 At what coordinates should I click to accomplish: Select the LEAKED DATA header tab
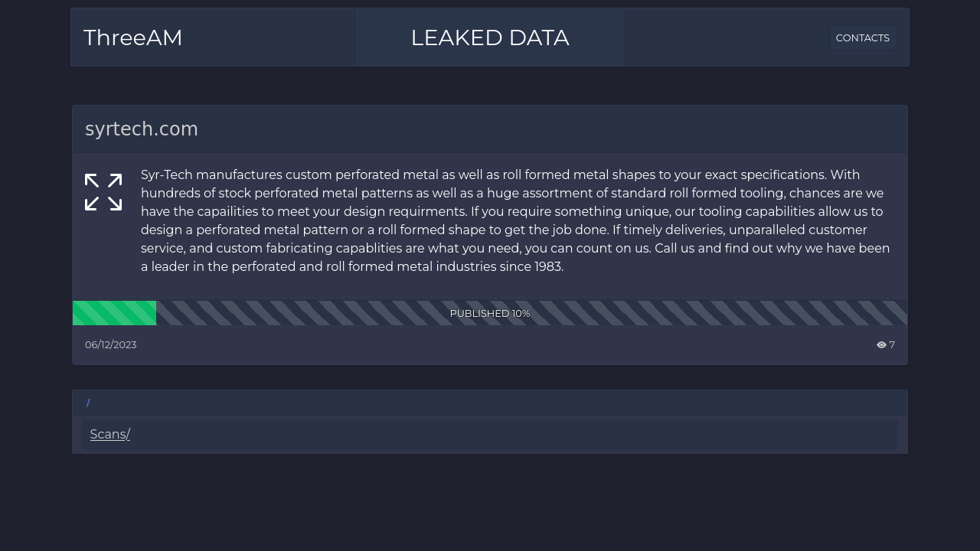point(490,37)
